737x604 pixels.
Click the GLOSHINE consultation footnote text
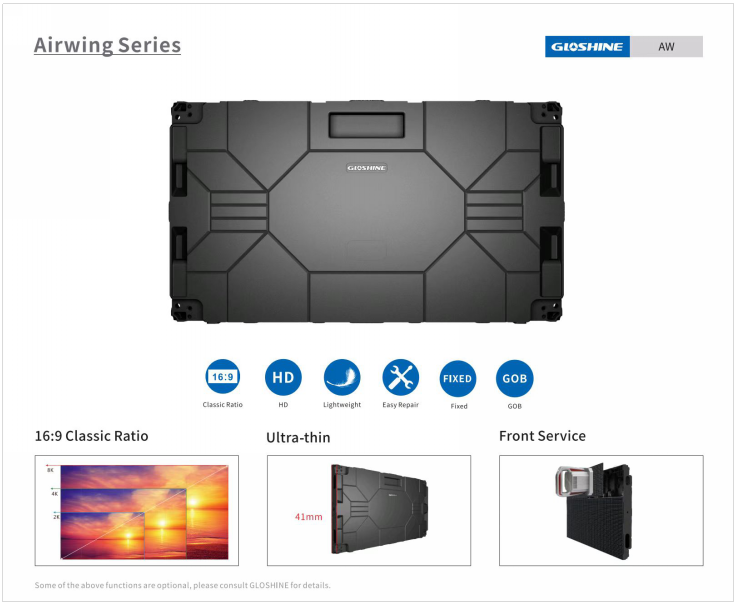[182, 585]
